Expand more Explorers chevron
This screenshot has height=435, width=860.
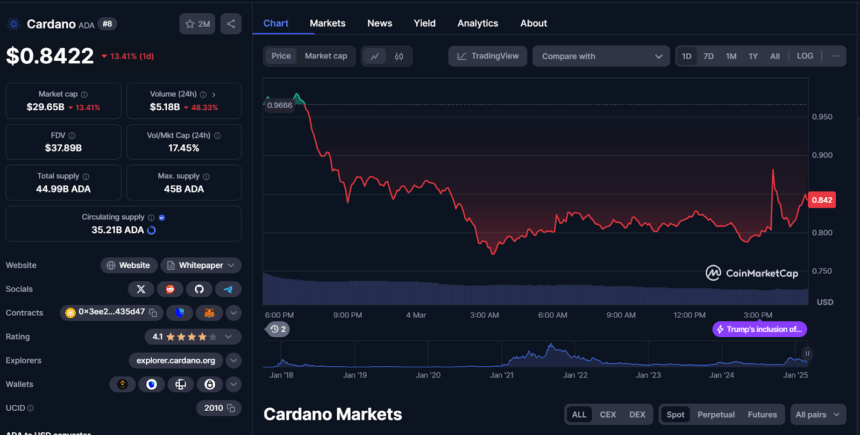234,360
